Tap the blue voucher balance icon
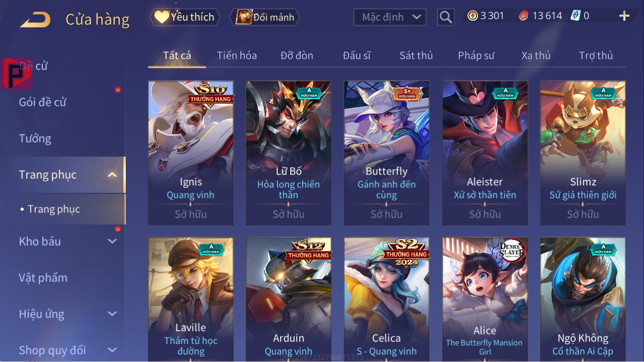This screenshot has width=644, height=362. 575,16
